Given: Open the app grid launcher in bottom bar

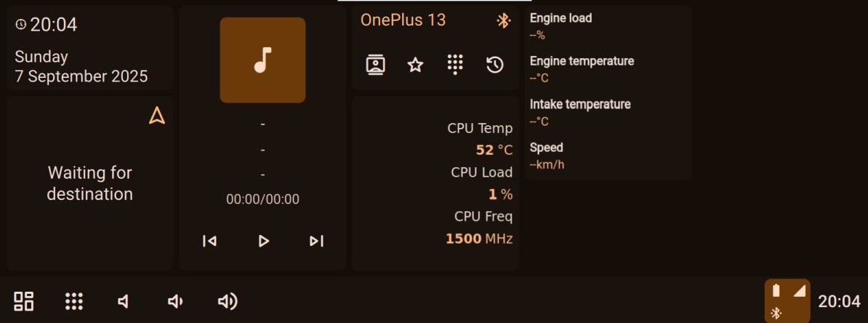Looking at the screenshot, I should coord(74,301).
